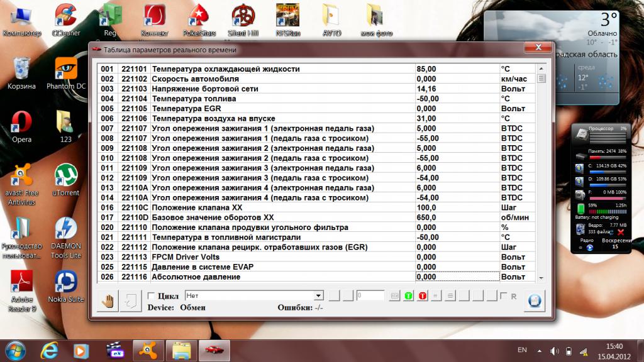Click the numeric input field showing 0

(370, 296)
